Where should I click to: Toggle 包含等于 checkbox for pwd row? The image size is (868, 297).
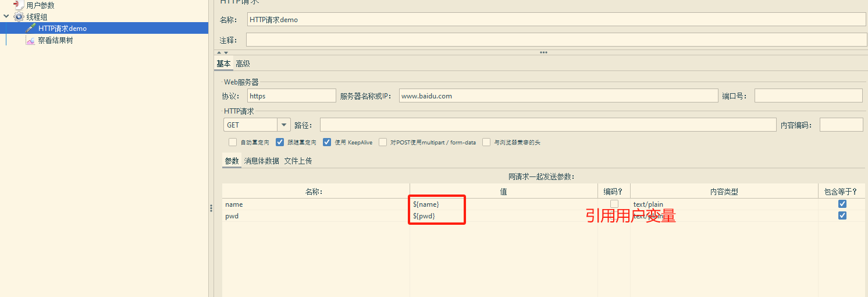[842, 215]
